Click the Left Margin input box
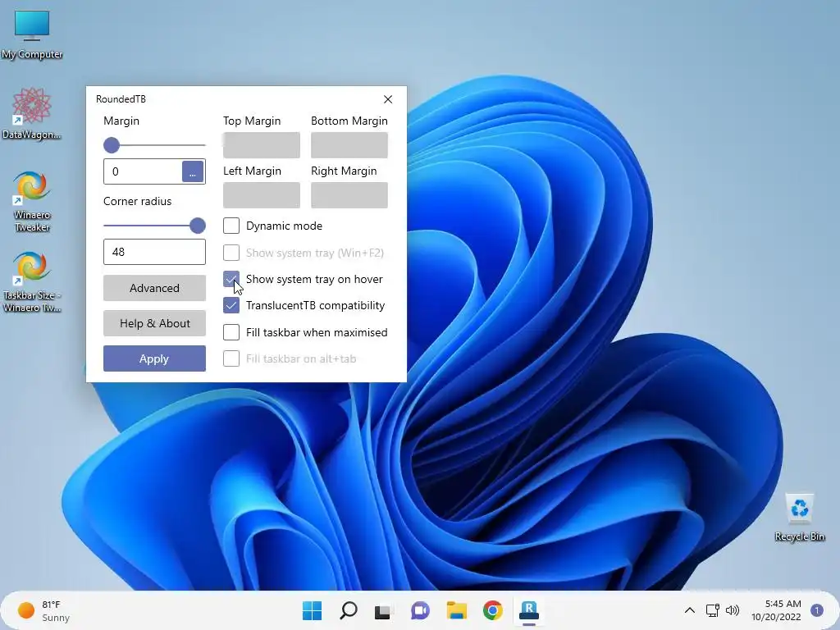Viewport: 840px width, 630px height. (x=262, y=195)
